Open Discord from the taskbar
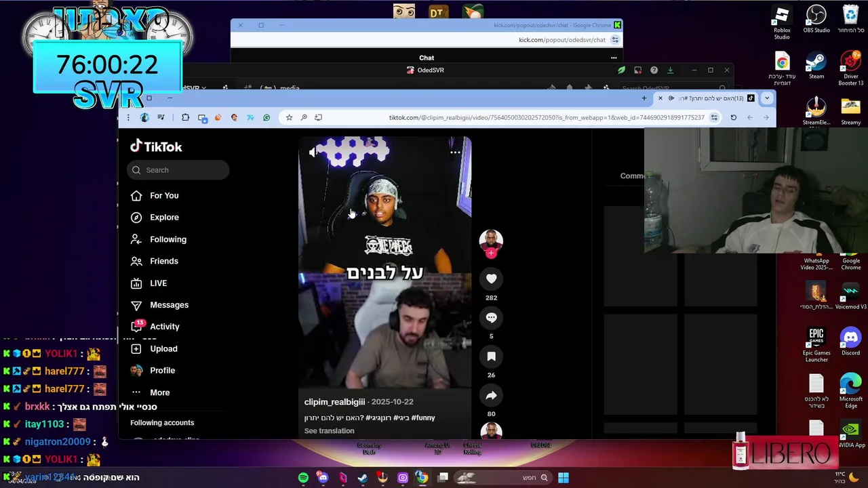Viewport: 868px width, 488px height. [323, 478]
